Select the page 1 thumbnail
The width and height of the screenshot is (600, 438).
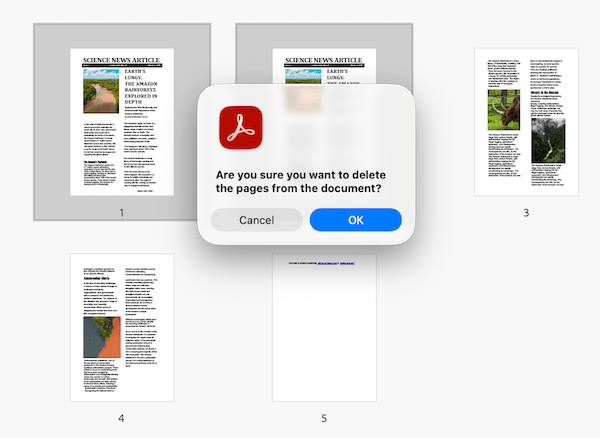click(122, 122)
